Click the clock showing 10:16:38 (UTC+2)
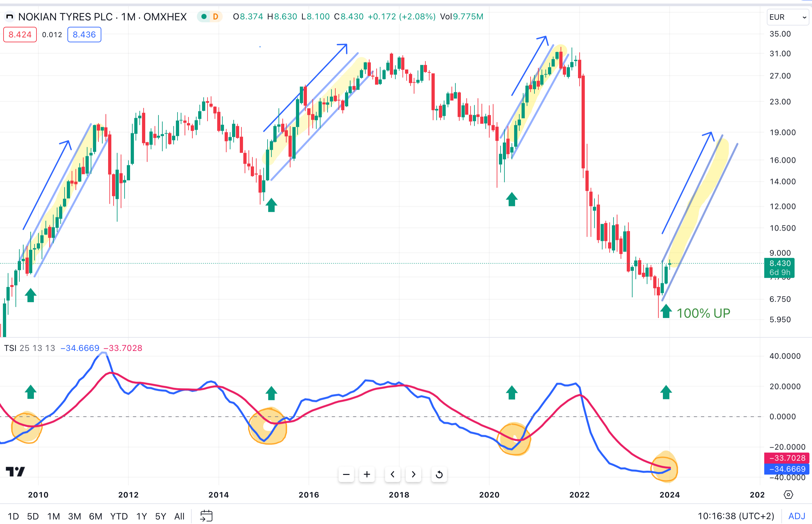Viewport: 812px width, 524px height. (x=736, y=516)
